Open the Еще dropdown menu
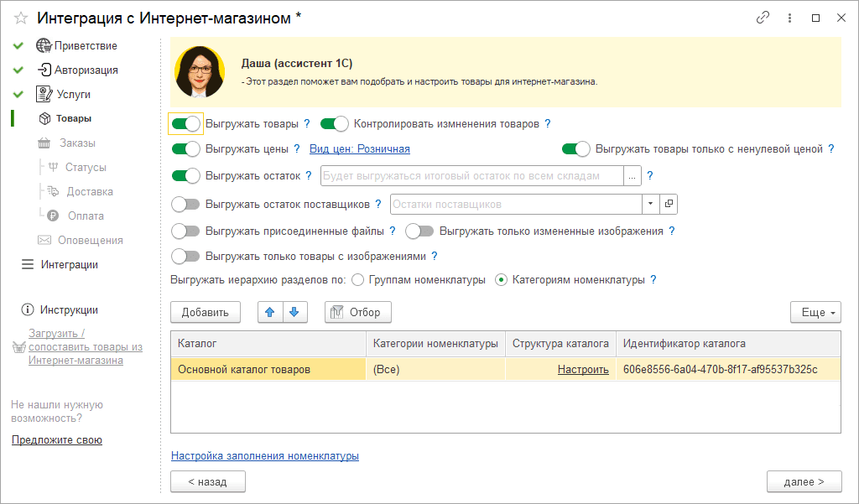The image size is (859, 504). [815, 312]
